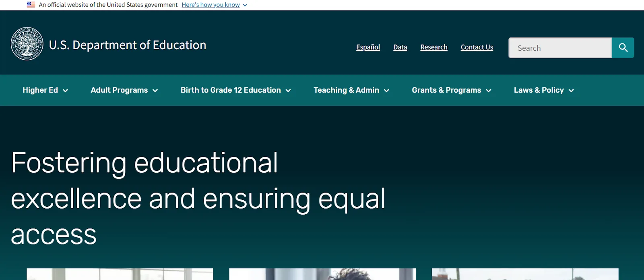Open the Research link in header
The height and width of the screenshot is (280, 644).
[x=434, y=47]
